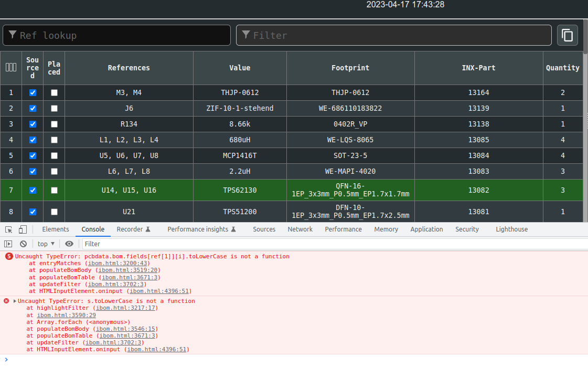Select the inspect element picker tool
Viewport: 588px width, 367px height.
(8, 229)
